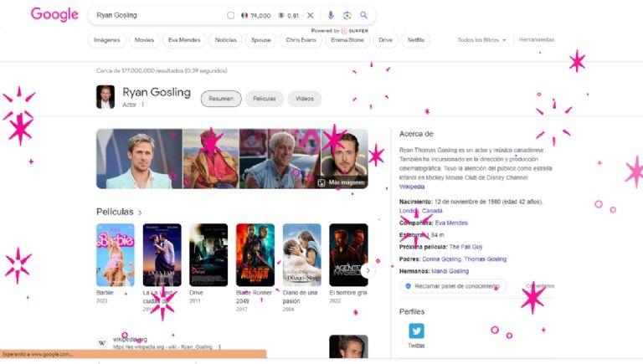Screen dimensions: 643x364
Task: Select the Movies filter chip
Action: coord(144,40)
